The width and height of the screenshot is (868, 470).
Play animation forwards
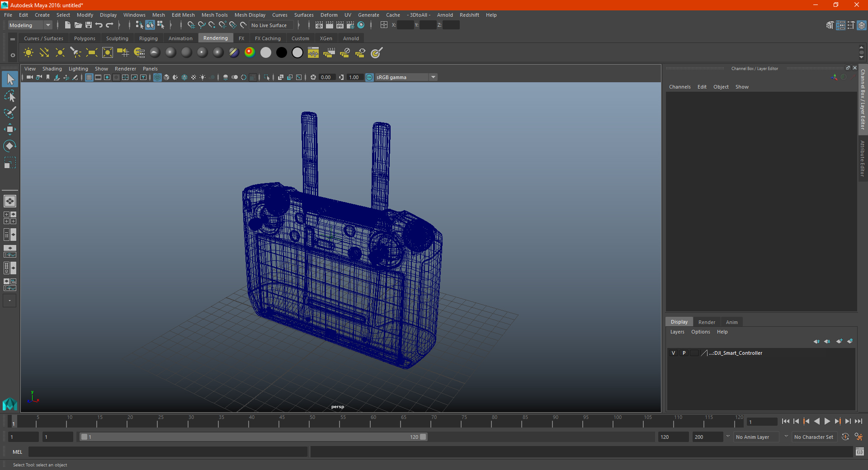tap(827, 421)
